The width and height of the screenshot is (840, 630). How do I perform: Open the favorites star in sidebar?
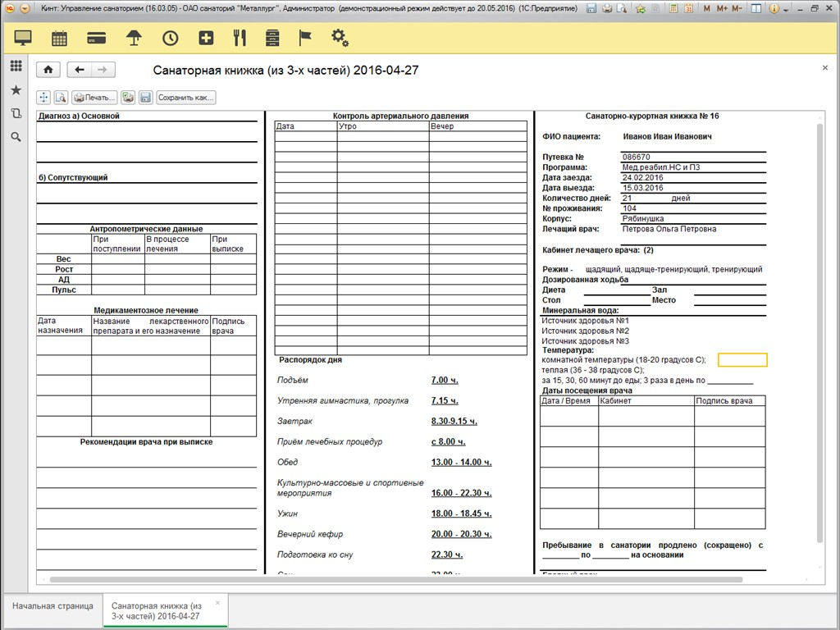(16, 89)
